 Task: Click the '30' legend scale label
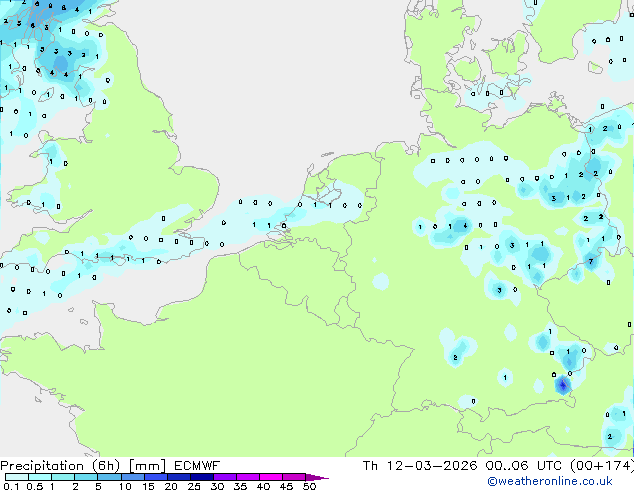click(x=217, y=486)
